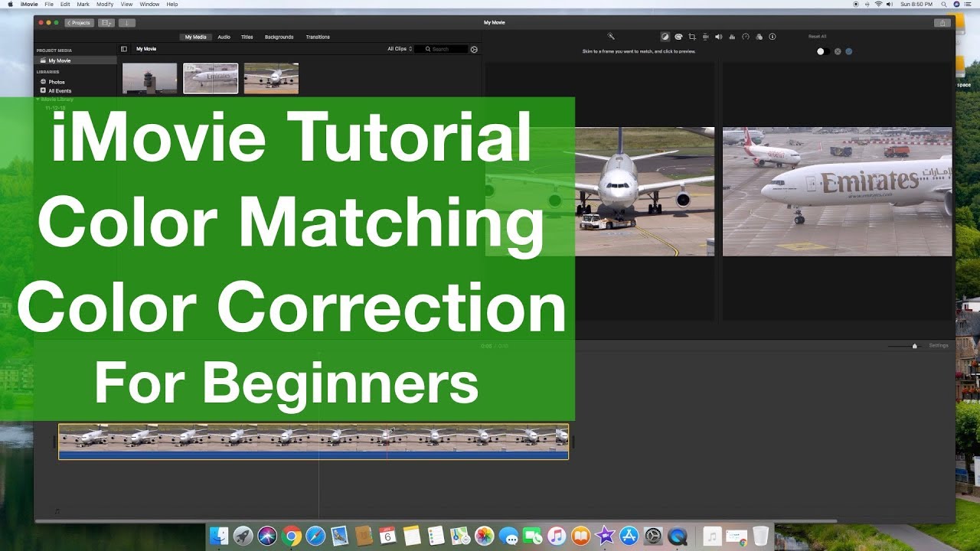Open the Photos app in the Dock

point(484,536)
